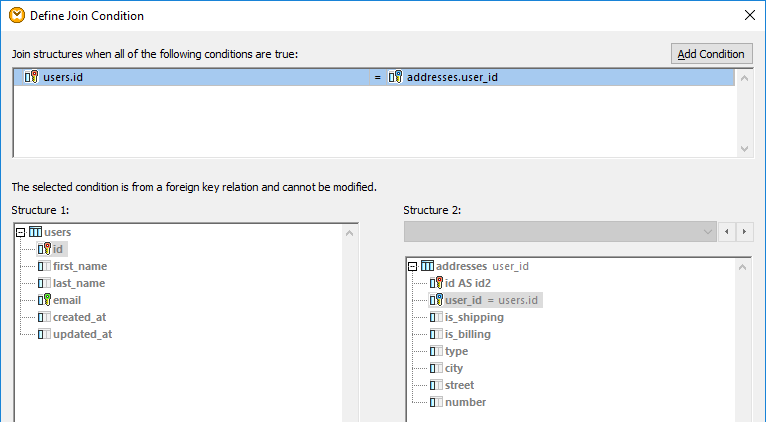Pick the city field in addresses

coord(454,368)
